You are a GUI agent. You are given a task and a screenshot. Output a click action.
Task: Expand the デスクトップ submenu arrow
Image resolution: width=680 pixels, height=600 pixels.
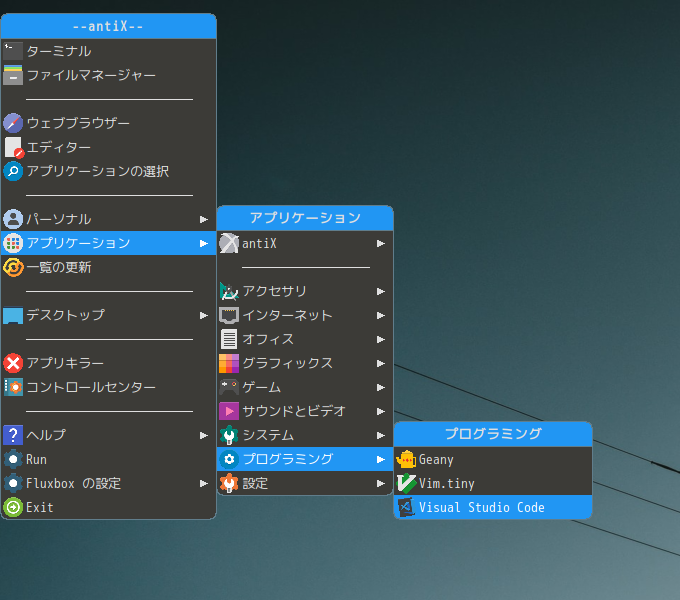pos(204,316)
